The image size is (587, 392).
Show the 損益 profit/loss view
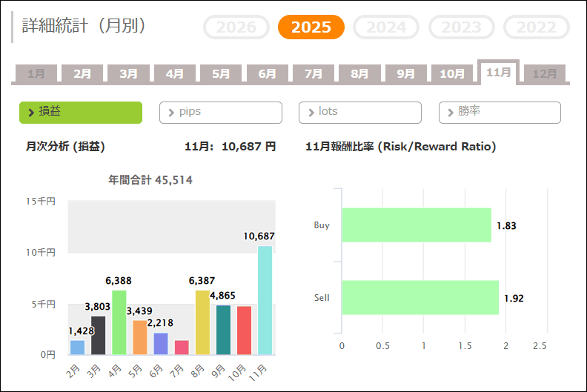(x=80, y=112)
